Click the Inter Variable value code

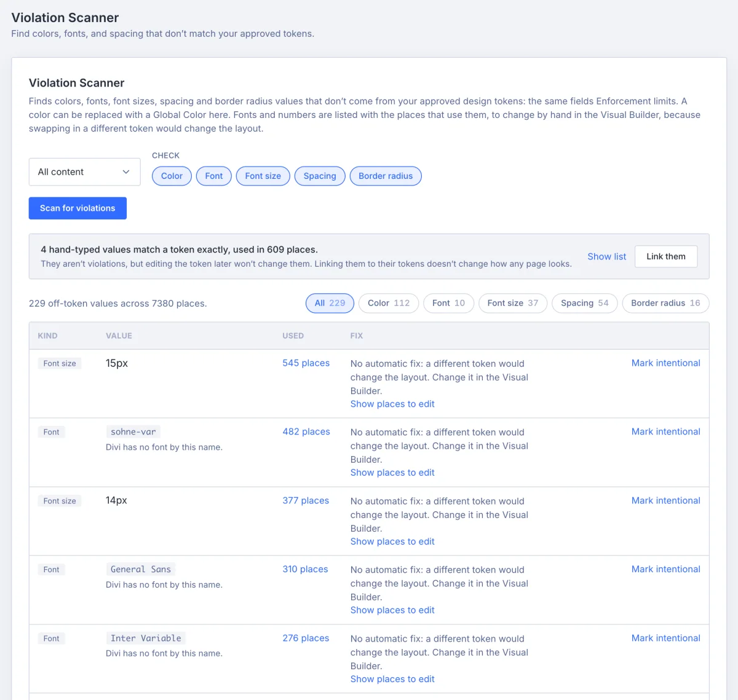[146, 639]
